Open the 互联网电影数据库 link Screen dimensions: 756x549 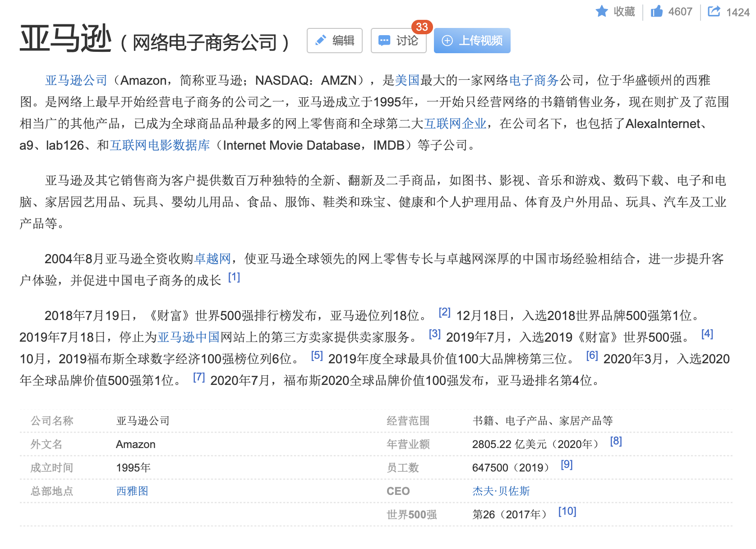pyautogui.click(x=160, y=145)
